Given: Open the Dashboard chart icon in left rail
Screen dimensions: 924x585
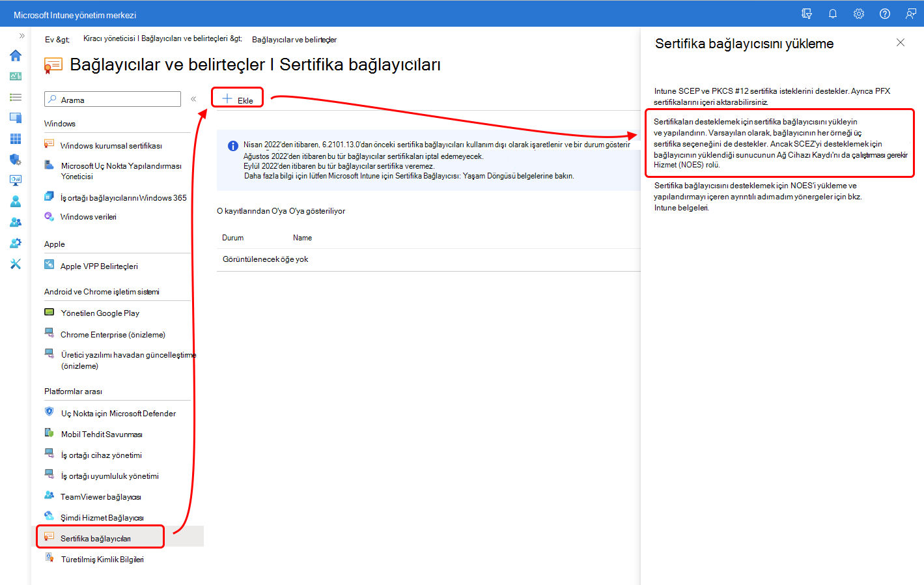Looking at the screenshot, I should (x=16, y=76).
